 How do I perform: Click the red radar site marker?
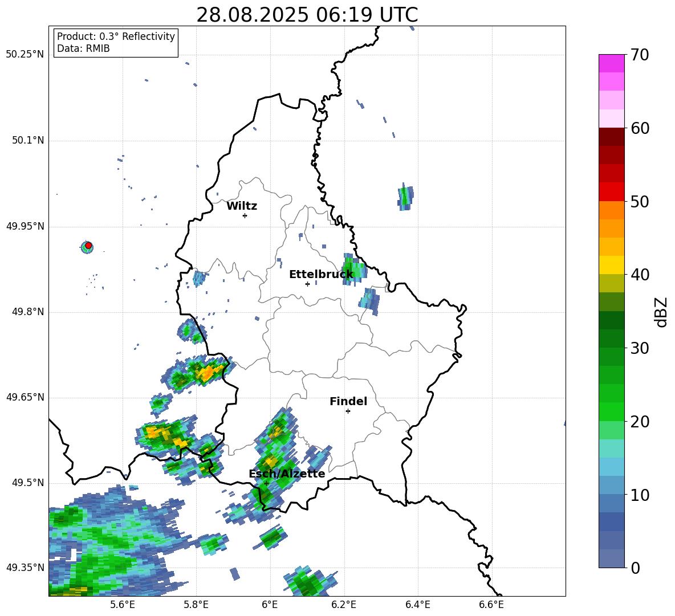click(x=88, y=246)
